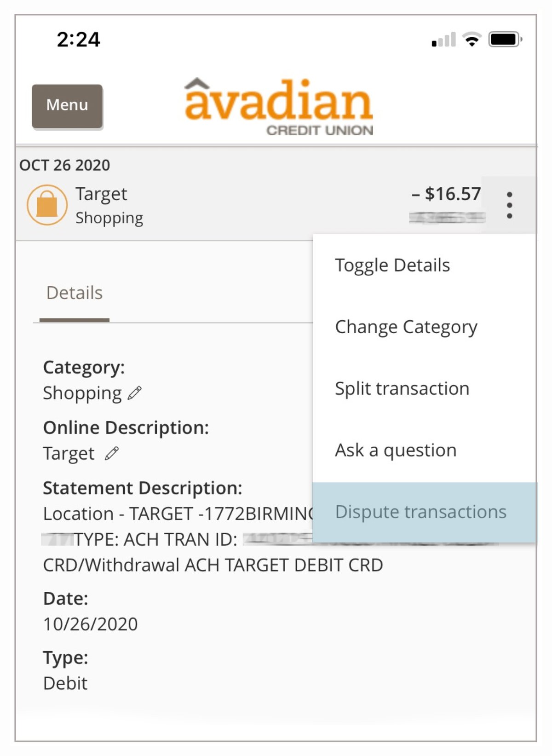552x756 pixels.
Task: Select Ask a question menu entry
Action: click(396, 450)
